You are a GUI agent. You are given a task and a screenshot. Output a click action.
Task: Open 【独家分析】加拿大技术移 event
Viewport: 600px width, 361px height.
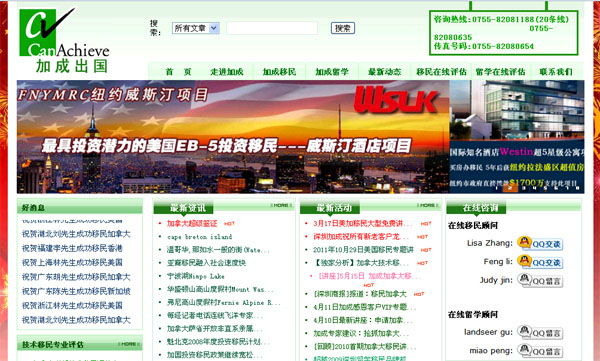coord(360,263)
